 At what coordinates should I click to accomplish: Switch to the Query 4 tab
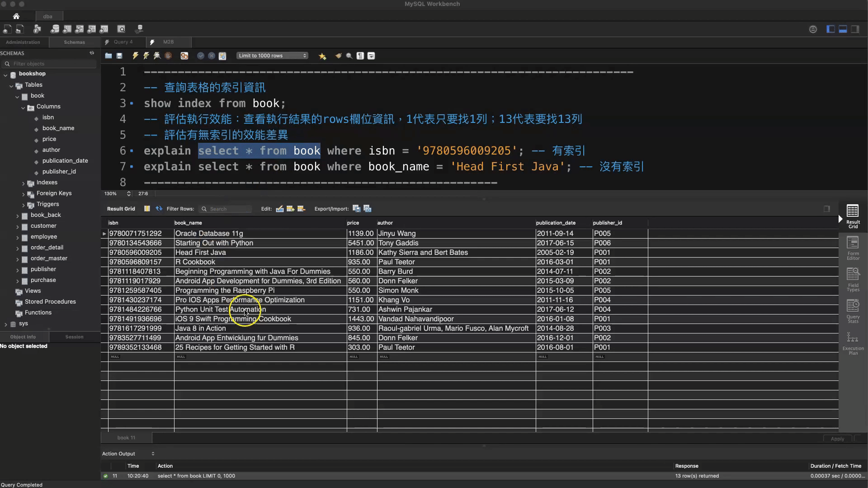[123, 42]
